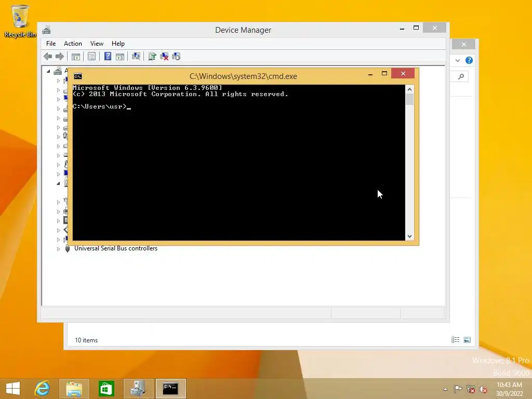Toggle the Show/Hide Action Pane toolbar icon
The image size is (532, 399).
[120, 56]
